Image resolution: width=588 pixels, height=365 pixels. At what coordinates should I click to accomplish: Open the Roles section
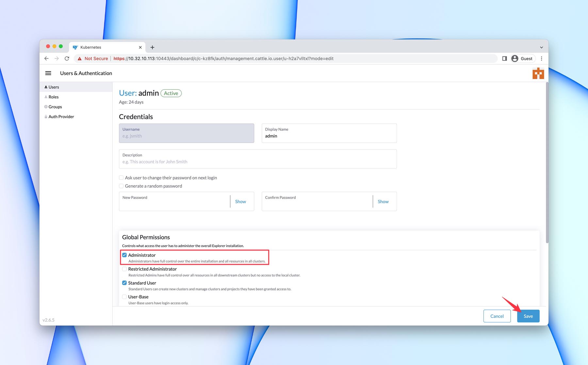(76, 97)
